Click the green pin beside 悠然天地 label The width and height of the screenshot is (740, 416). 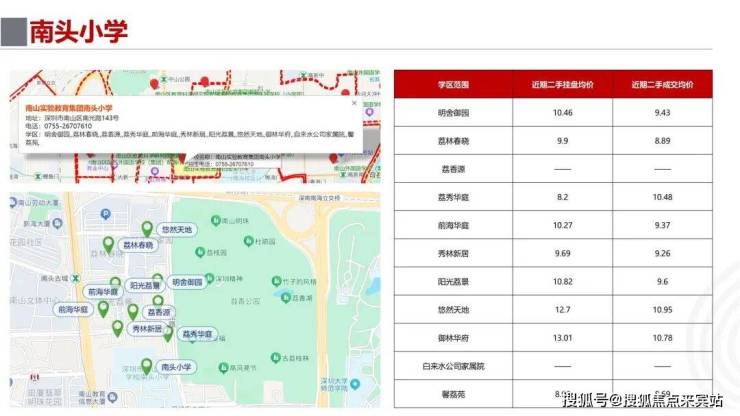(147, 229)
